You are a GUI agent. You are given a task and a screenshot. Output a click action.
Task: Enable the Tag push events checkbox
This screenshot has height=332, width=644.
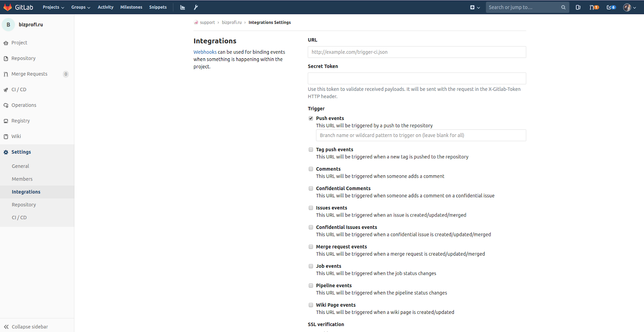pyautogui.click(x=311, y=150)
